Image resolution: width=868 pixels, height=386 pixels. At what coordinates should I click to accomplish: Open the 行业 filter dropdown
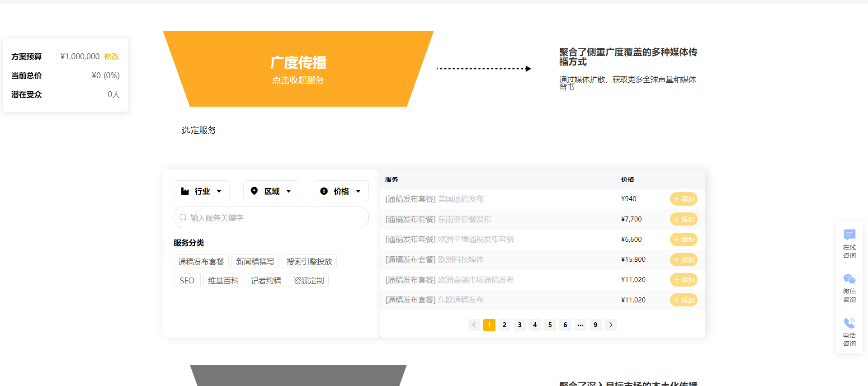202,191
